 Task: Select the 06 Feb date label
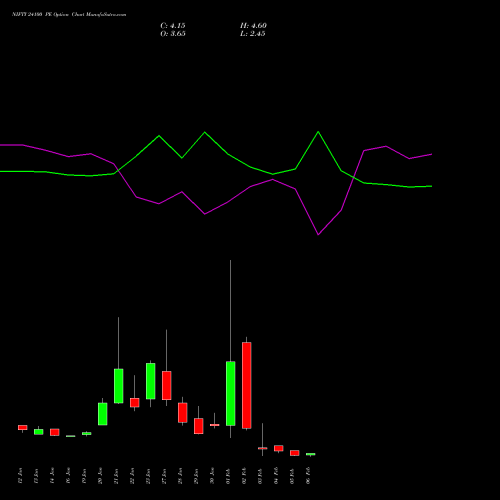coord(308,476)
